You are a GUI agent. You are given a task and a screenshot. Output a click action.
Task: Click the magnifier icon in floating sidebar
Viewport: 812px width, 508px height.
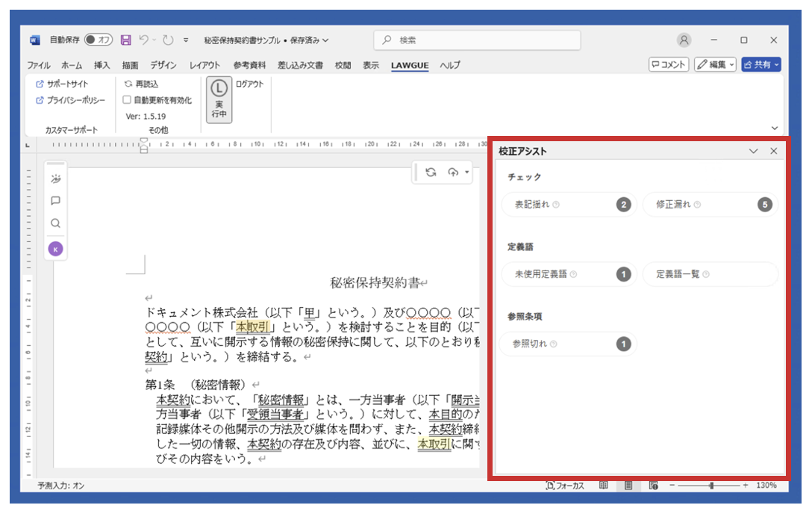[56, 223]
